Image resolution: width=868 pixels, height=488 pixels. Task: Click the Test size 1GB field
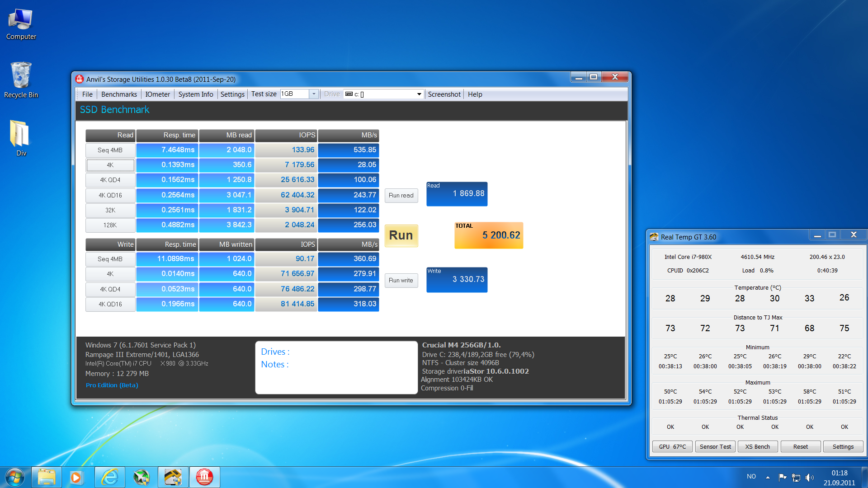295,94
